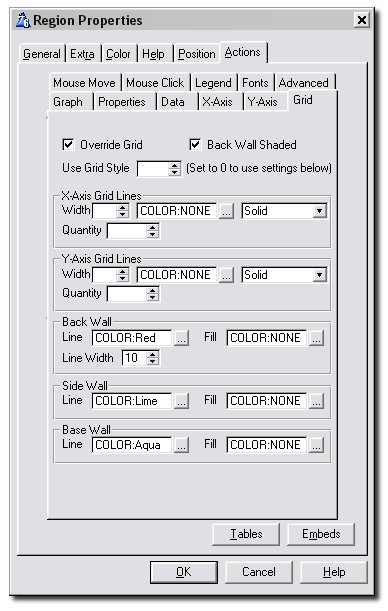Open X-Axis Grid Lines color browse button

coord(226,211)
